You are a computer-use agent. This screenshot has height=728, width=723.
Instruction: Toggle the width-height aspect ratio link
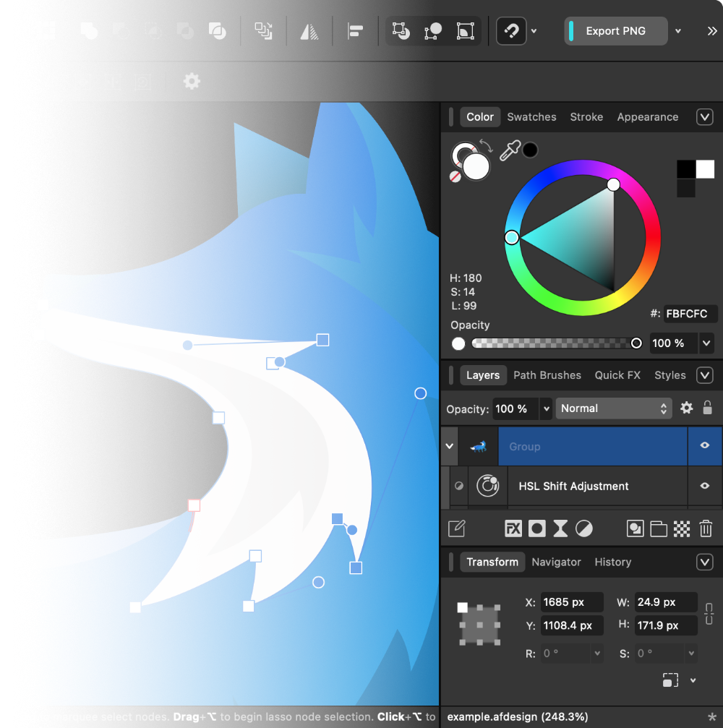[709, 613]
